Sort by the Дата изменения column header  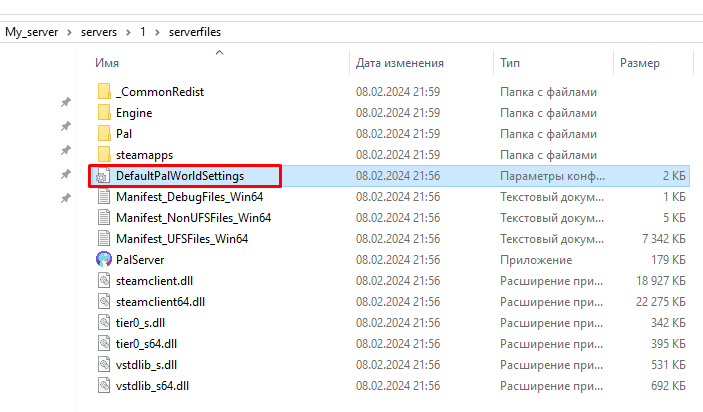coord(399,63)
